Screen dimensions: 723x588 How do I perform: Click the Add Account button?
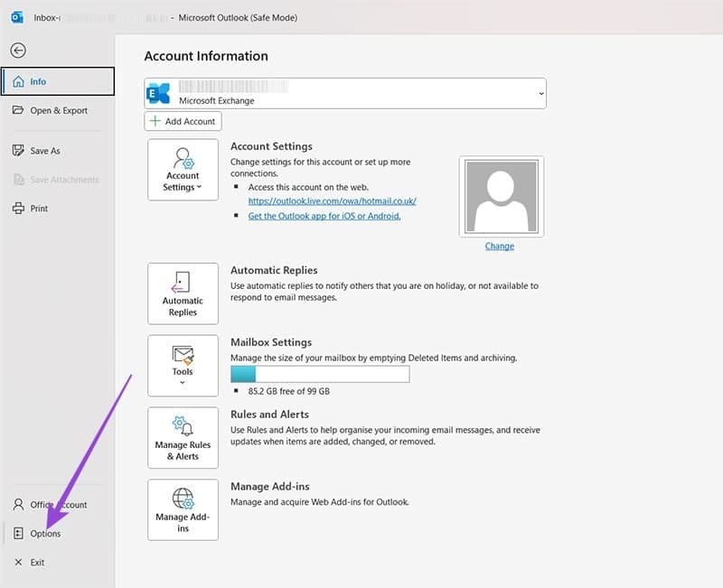(182, 121)
